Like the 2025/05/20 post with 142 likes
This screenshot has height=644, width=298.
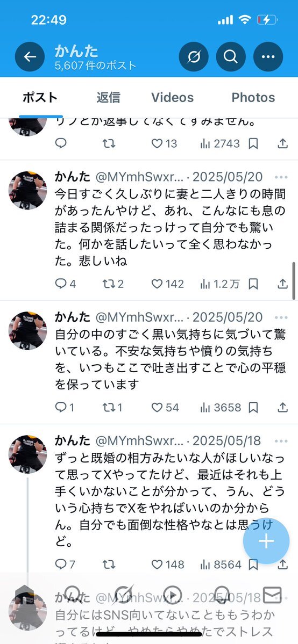167,284
